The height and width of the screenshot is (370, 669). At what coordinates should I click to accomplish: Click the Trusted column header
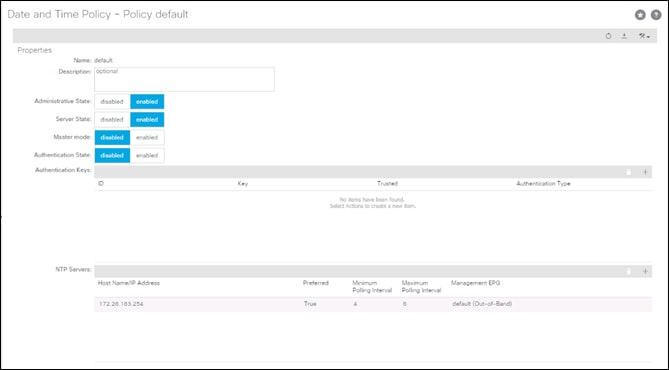pos(387,184)
